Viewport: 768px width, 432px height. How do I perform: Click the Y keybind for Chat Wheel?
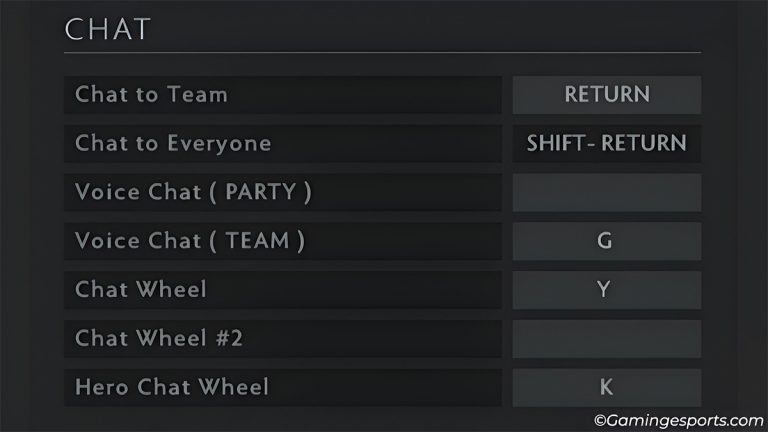607,290
